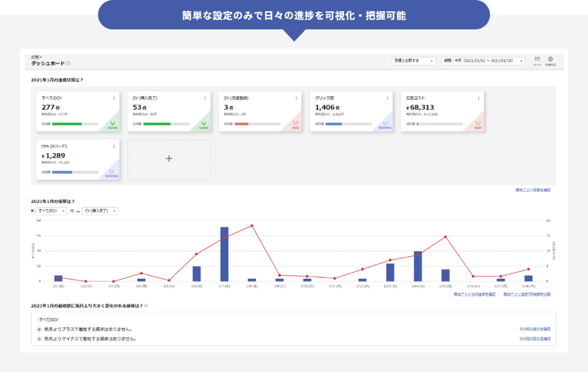Click the red down-arrow icon in changes panel
This screenshot has width=588, height=372.
(39, 339)
